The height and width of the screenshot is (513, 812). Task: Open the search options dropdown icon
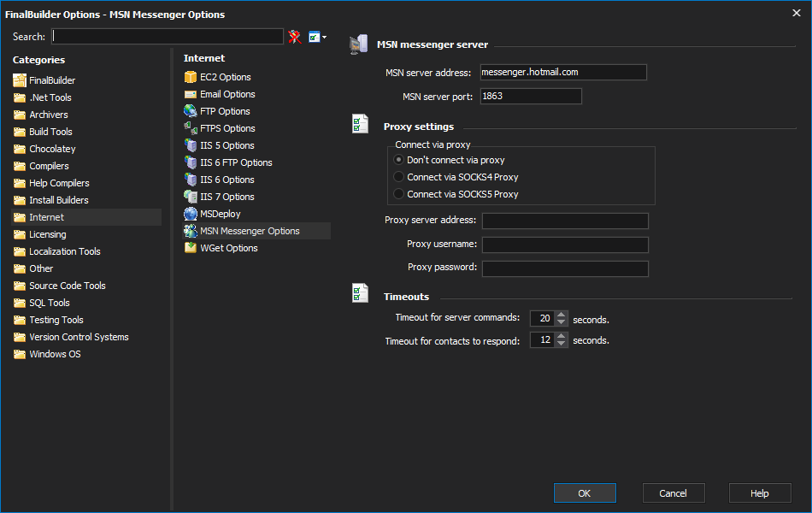pyautogui.click(x=317, y=37)
